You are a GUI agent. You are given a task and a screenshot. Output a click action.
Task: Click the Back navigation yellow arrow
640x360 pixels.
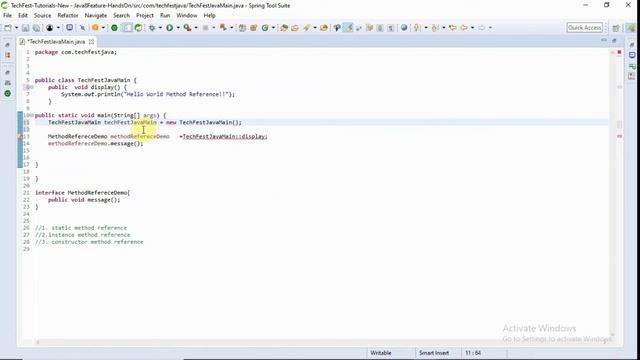[x=464, y=28]
